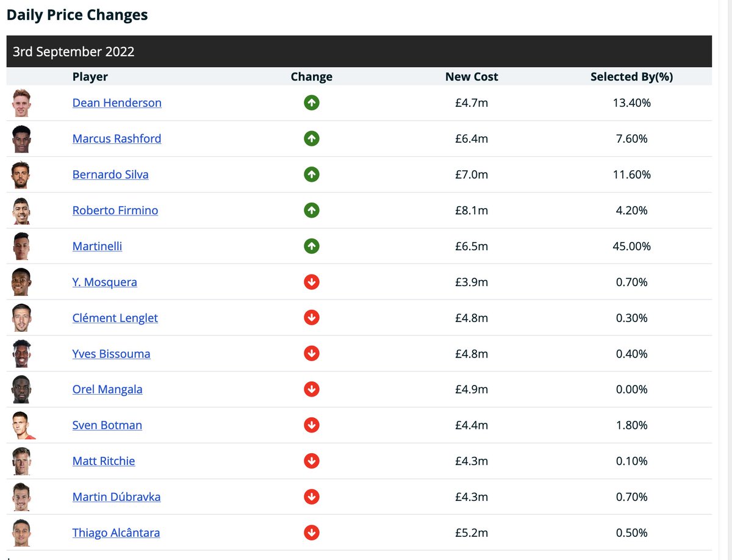
Task: Click Sven Botman's price fall icon
Action: pos(312,425)
